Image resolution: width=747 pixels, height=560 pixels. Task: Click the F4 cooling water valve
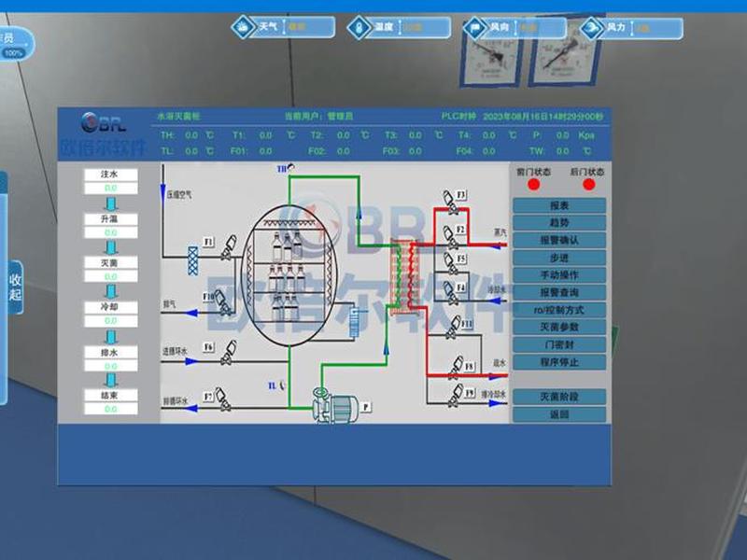tap(450, 292)
